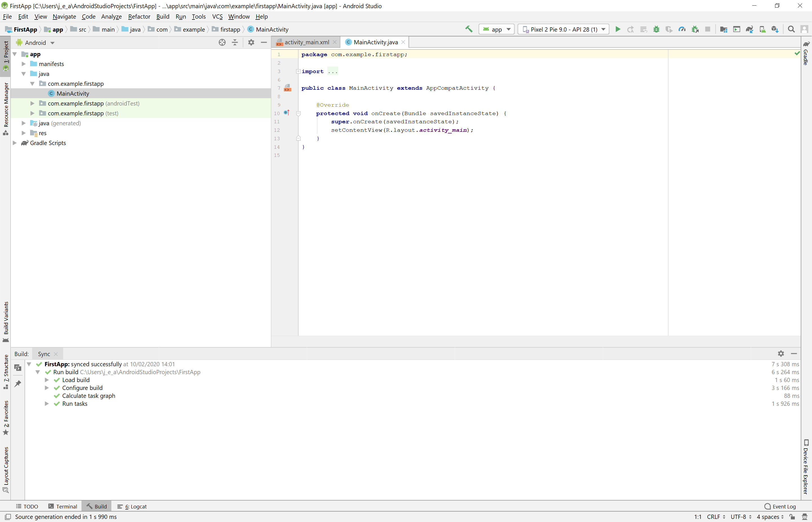This screenshot has width=812, height=522.
Task: Expand the manifests folder
Action: click(23, 64)
